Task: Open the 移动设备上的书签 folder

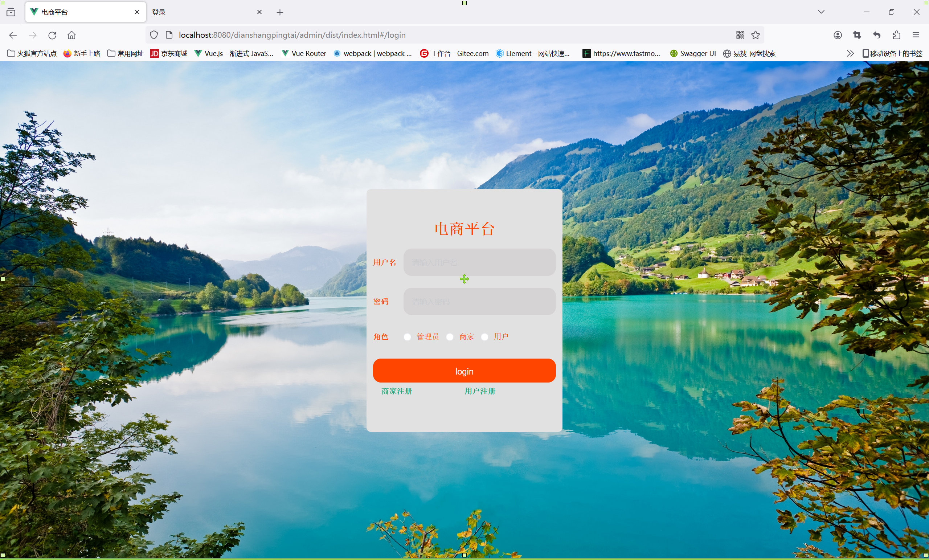Action: (892, 54)
